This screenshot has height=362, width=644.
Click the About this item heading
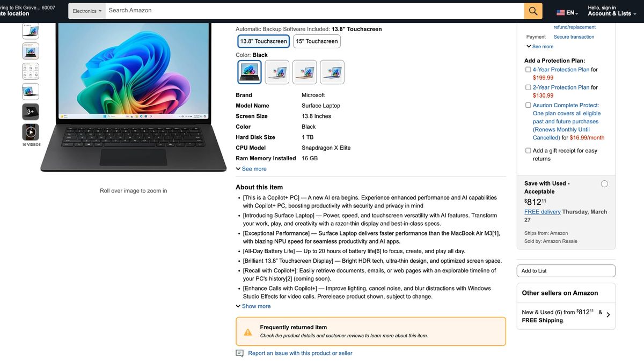(x=259, y=187)
